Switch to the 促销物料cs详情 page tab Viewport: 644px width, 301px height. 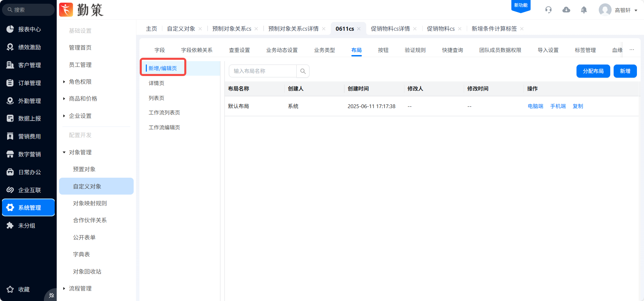[390, 29]
